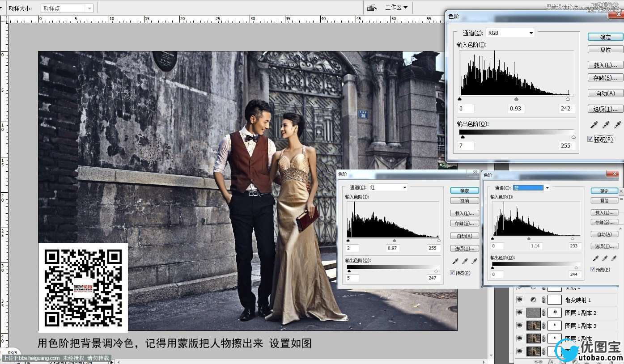The width and height of the screenshot is (624, 364).
Task: Pick white point eyedropper in red channel dialog
Action: point(475,261)
